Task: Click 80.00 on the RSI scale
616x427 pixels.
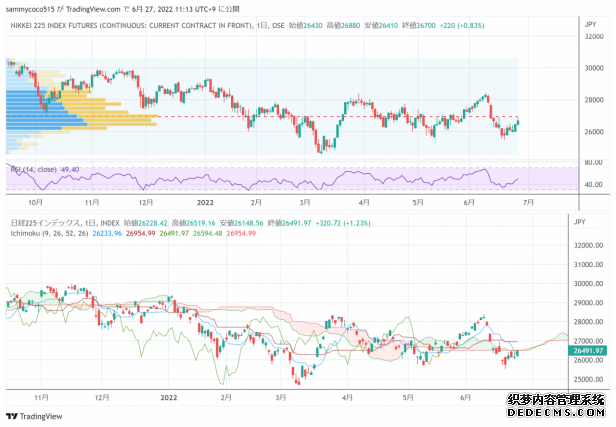Action: click(x=594, y=162)
